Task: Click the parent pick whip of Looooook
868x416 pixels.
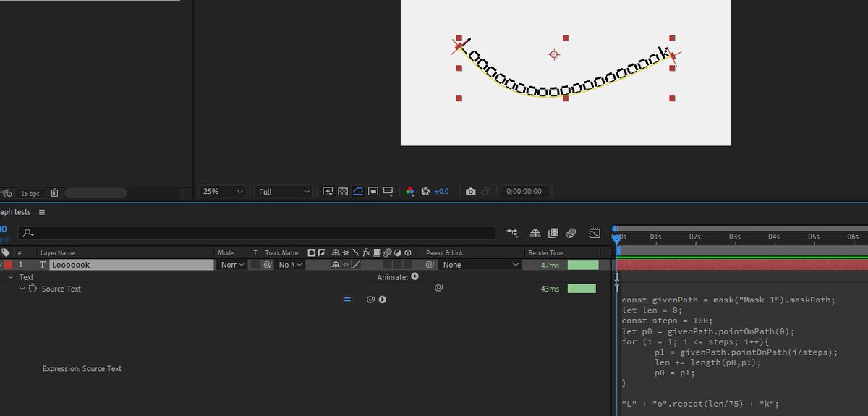Action: 430,265
